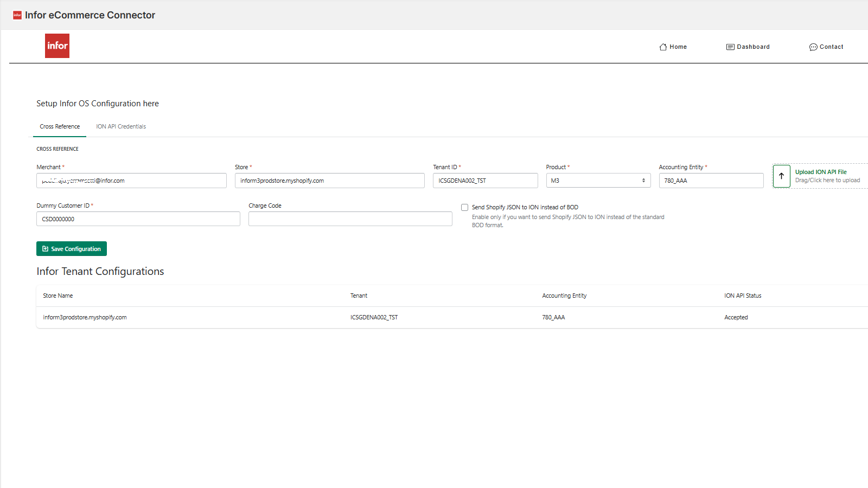The image size is (868, 488).
Task: Focus the Dummy Customer ID field
Action: tap(138, 219)
